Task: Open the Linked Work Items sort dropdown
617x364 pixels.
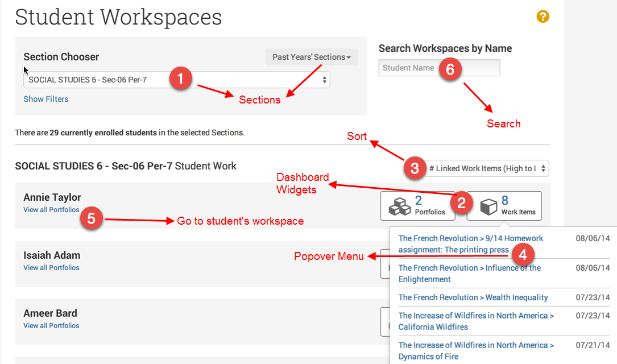Action: (x=488, y=168)
